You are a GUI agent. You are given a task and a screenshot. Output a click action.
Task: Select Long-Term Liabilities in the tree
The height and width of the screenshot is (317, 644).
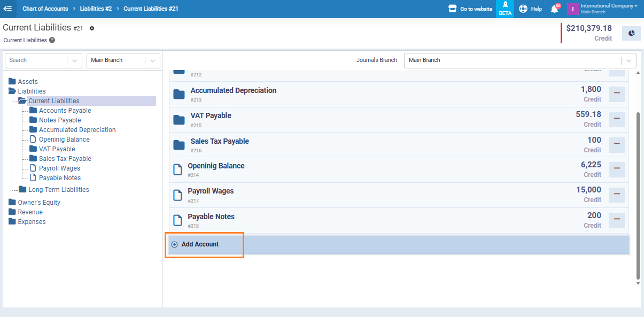58,190
